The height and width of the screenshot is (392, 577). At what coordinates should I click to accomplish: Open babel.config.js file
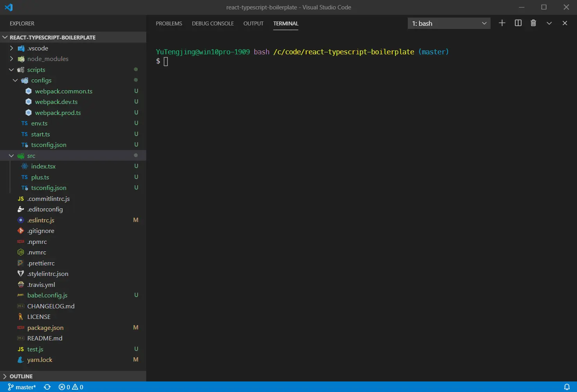(73, 295)
